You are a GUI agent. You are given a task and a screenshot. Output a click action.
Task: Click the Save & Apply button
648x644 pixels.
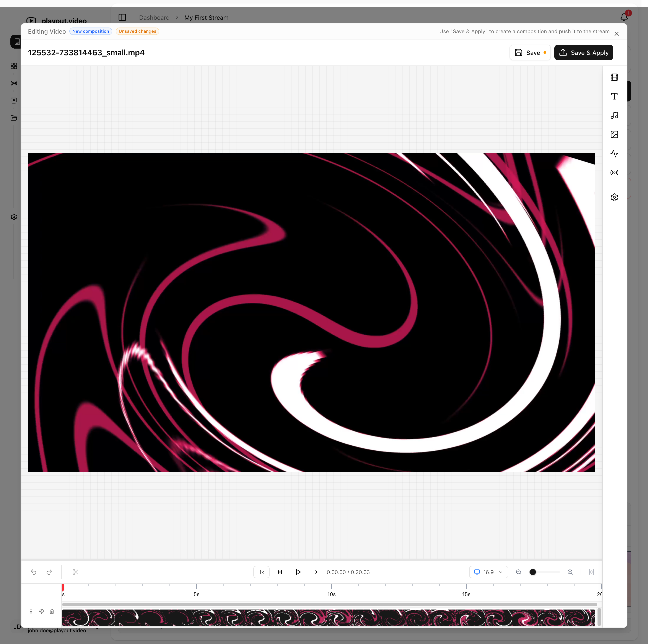click(583, 53)
